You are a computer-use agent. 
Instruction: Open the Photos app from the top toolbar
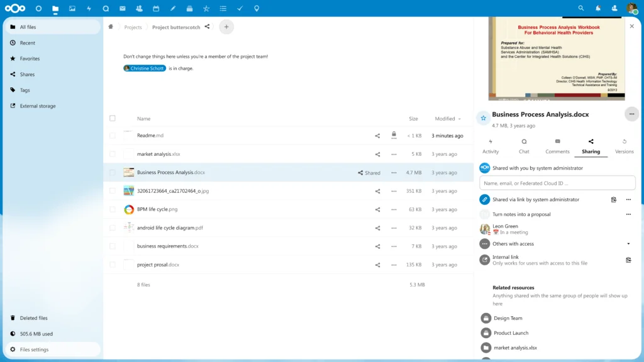coord(72,8)
